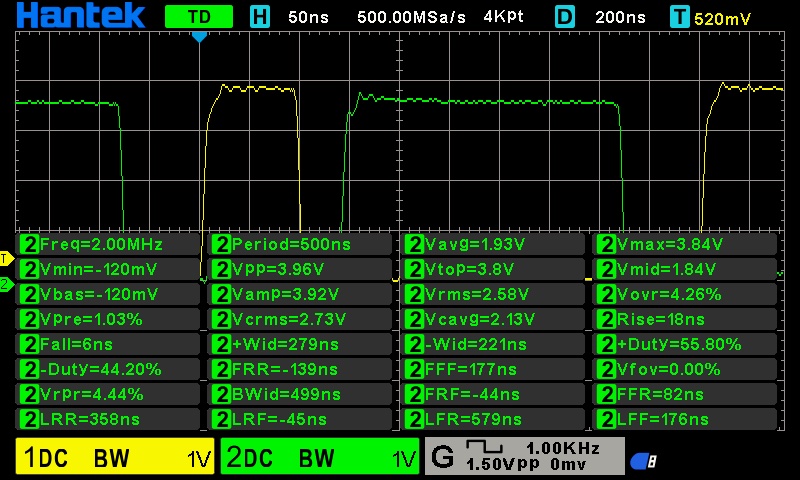Viewport: 800px width, 480px height.
Task: Click the blue H horizontal timebase icon
Action: [x=260, y=17]
